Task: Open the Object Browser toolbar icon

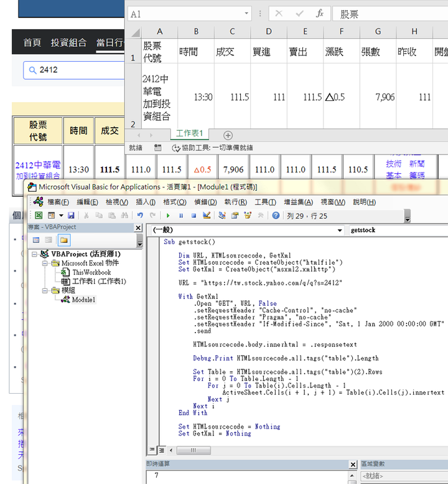Action: [248, 216]
